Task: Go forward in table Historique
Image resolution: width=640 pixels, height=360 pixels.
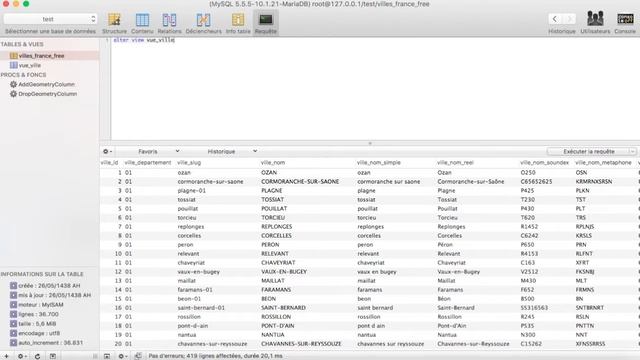Action: 569,19
